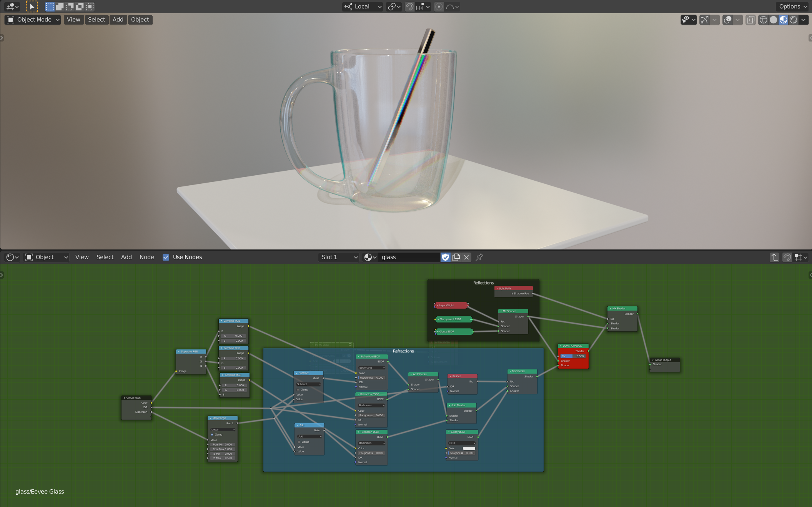Enable Solid viewport shading mode

pos(773,20)
